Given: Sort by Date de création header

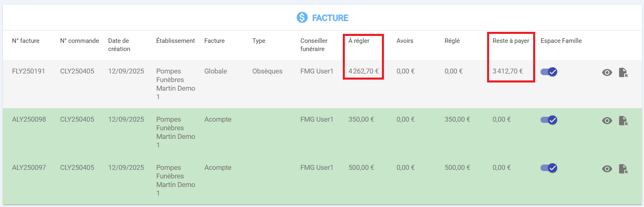Looking at the screenshot, I should (119, 45).
